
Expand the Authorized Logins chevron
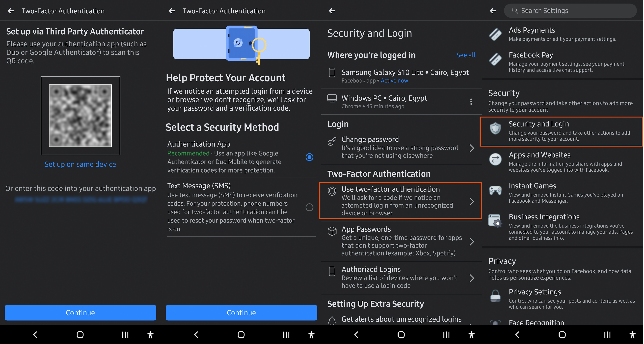coord(471,278)
